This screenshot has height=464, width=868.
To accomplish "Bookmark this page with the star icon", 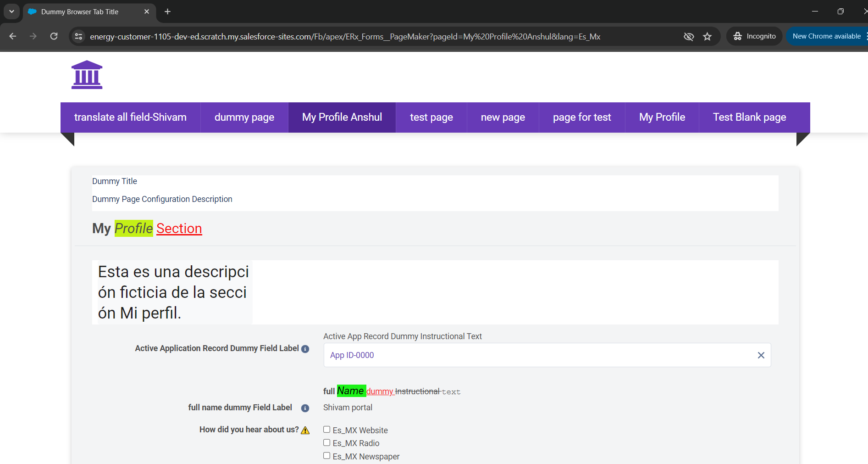I will point(707,37).
